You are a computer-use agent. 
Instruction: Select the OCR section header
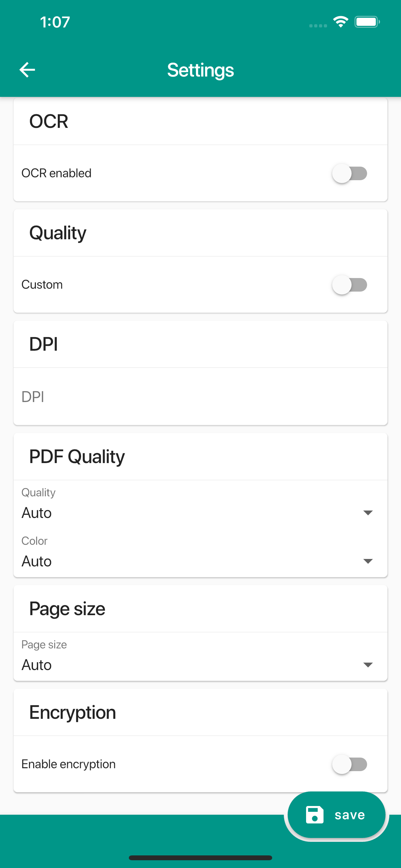[x=48, y=121]
